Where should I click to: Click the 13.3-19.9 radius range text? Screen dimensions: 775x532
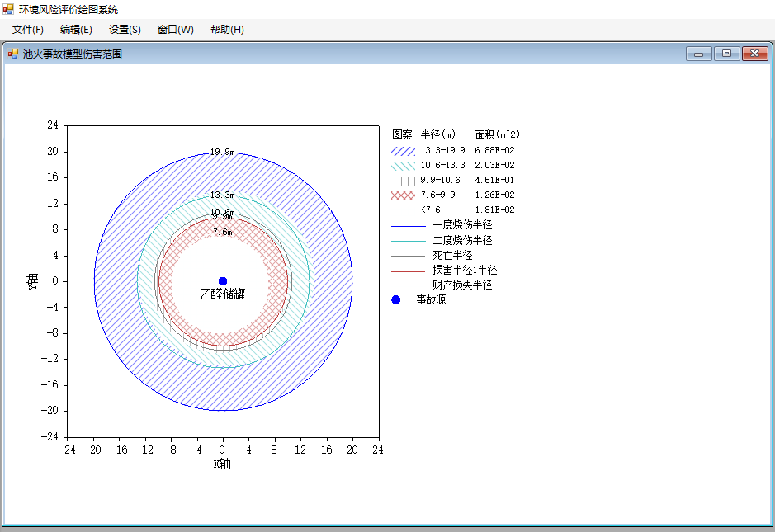(443, 150)
